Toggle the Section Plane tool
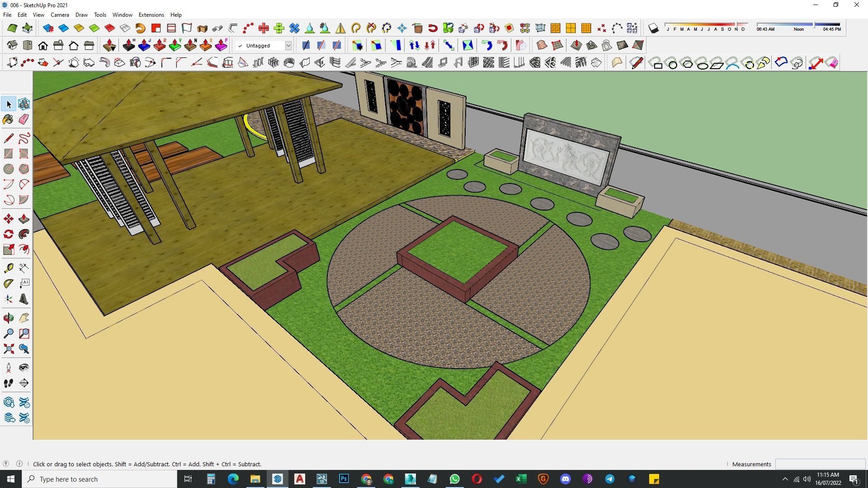The width and height of the screenshot is (868, 488). 24,383
